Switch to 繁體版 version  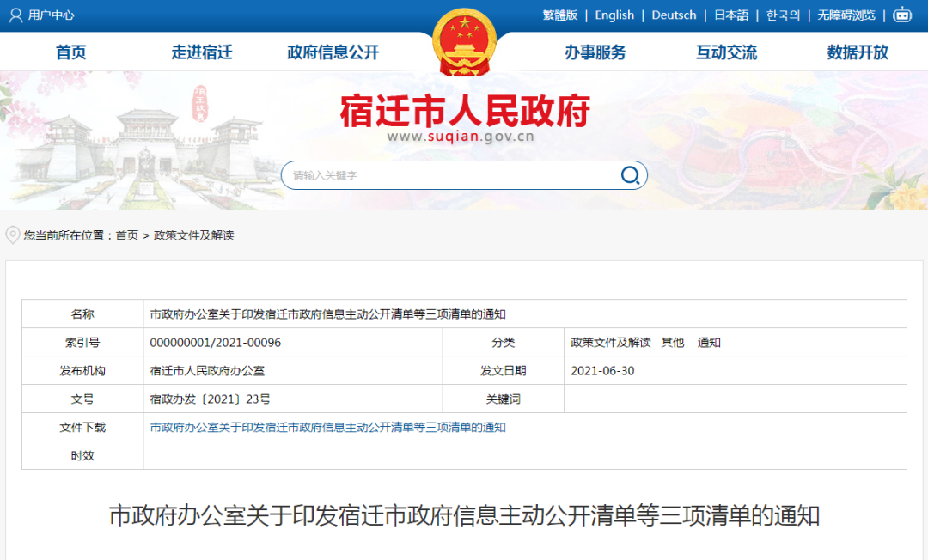tap(560, 15)
